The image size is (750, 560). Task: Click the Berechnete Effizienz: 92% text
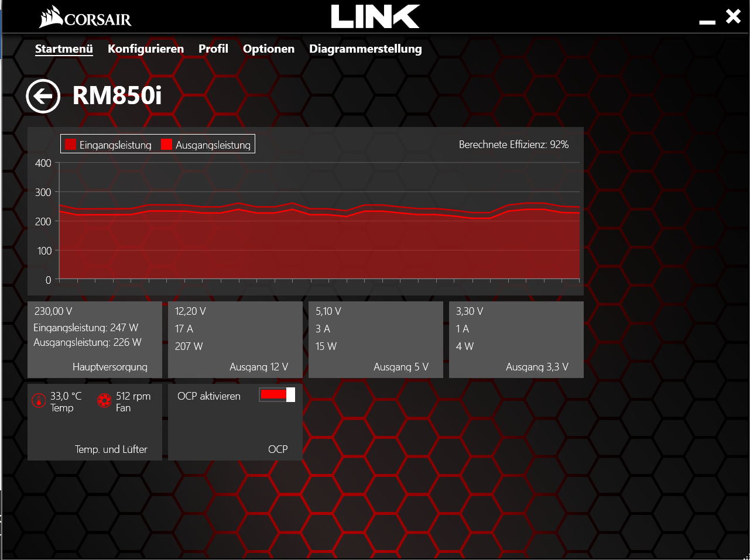click(513, 145)
